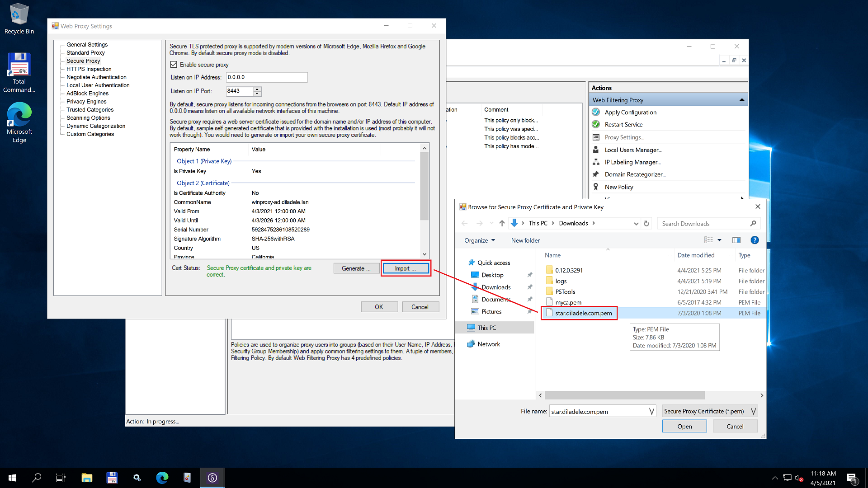Go up one folder level with the up arrow
The image size is (868, 488).
click(502, 223)
